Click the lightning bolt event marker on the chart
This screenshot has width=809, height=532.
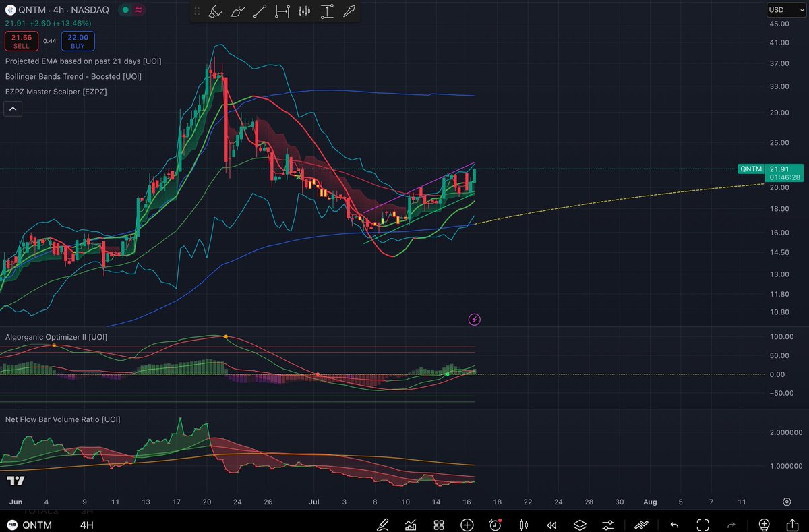coord(474,319)
